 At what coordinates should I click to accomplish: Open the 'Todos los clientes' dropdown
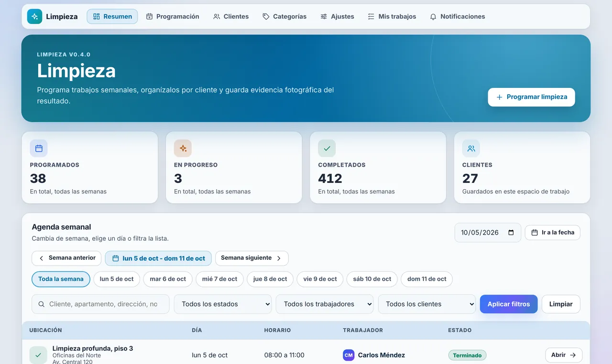click(x=427, y=304)
